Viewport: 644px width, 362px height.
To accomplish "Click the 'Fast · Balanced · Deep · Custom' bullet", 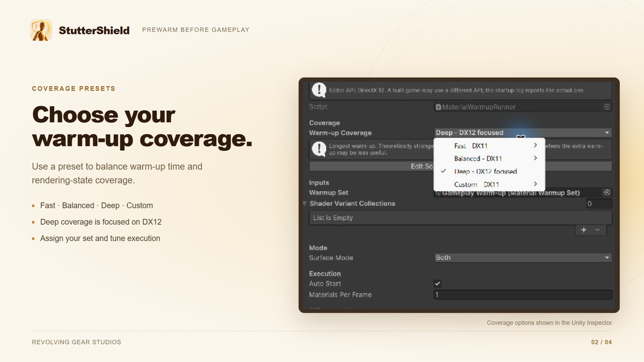I will tap(97, 205).
